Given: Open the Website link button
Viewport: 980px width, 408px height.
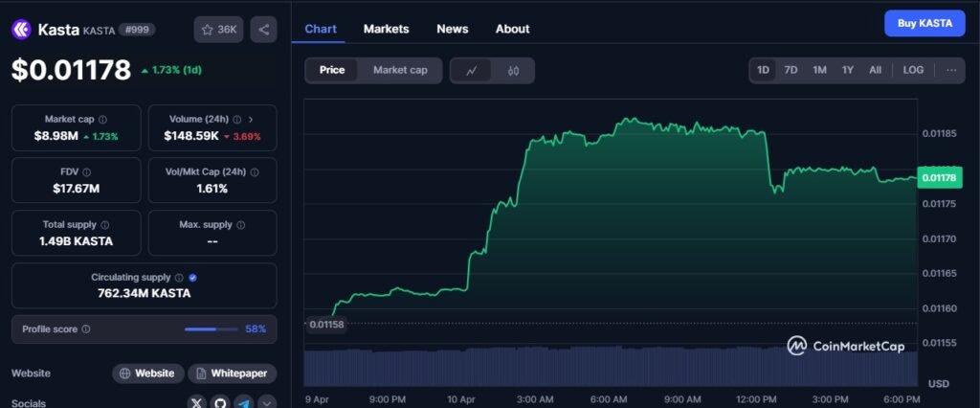Looking at the screenshot, I should point(148,374).
